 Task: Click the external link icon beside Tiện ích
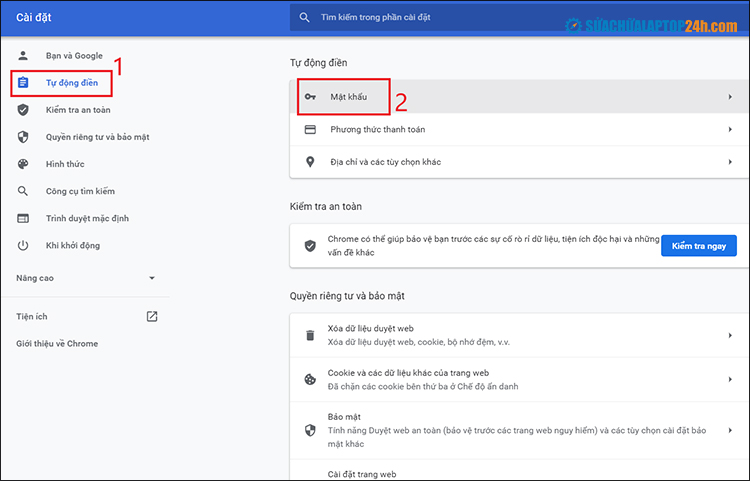click(x=152, y=317)
